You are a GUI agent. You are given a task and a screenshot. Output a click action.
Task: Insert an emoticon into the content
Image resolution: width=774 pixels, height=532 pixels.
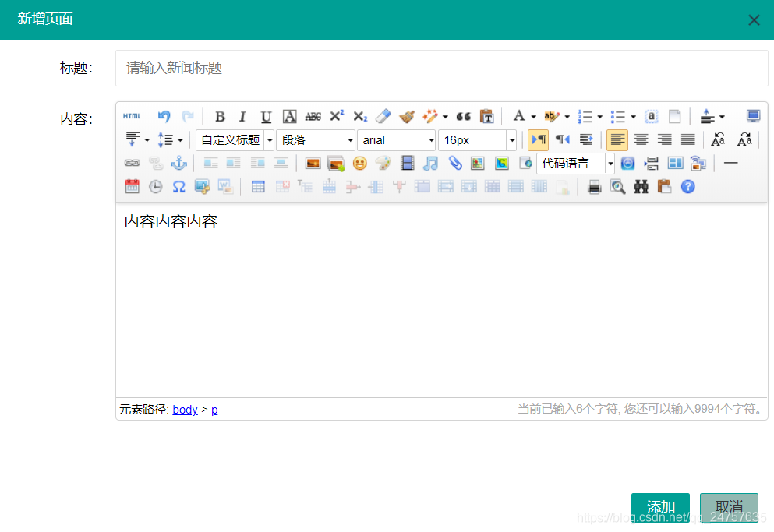click(359, 163)
